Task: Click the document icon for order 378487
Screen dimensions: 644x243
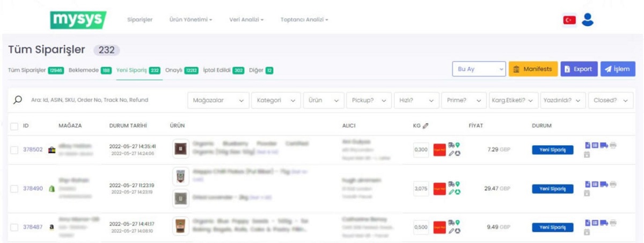Action: [588, 223]
